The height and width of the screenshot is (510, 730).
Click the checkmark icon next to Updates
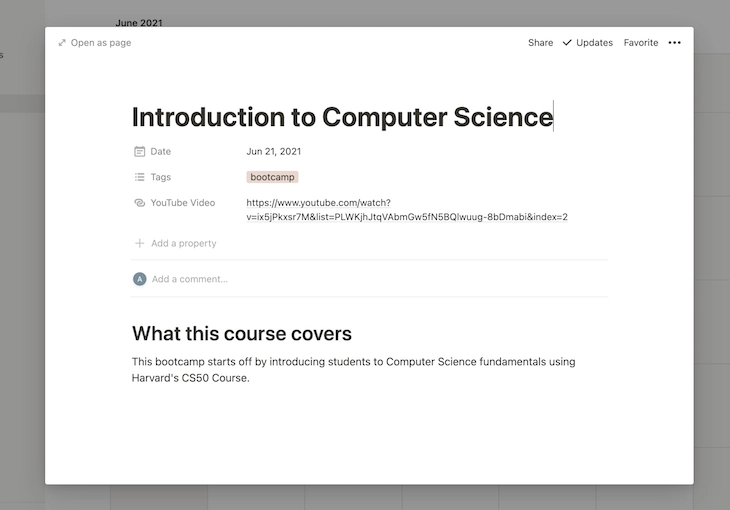tap(568, 43)
